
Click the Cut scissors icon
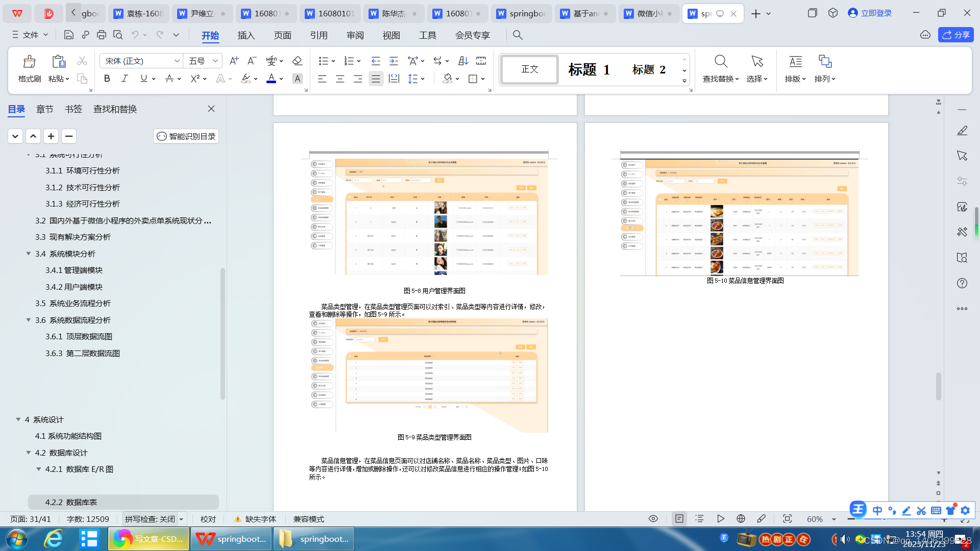click(82, 61)
